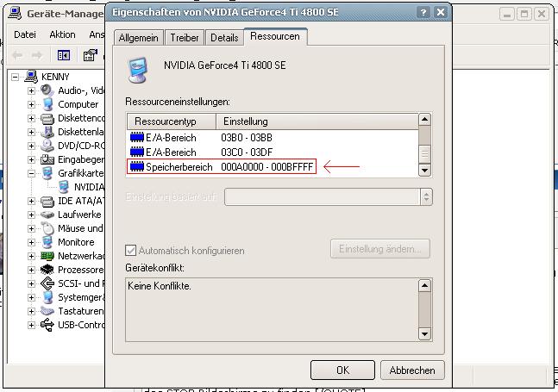This screenshot has height=392, width=558.
Task: Expand the Tastaturen tree node
Action: coord(31,311)
